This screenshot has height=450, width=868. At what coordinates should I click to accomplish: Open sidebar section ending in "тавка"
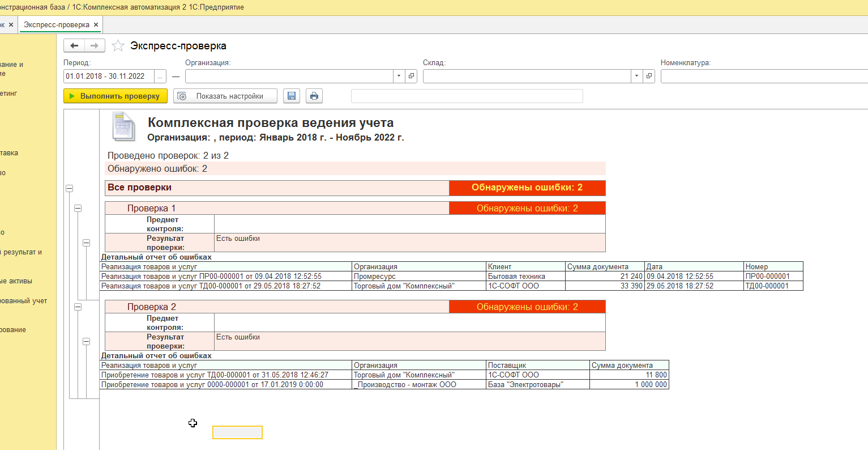pyautogui.click(x=9, y=153)
